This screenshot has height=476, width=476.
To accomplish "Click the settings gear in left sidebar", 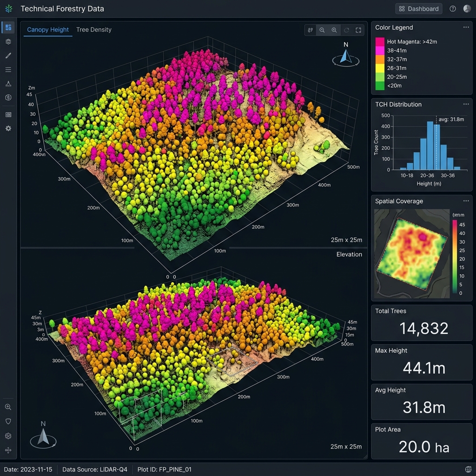I will point(8,128).
